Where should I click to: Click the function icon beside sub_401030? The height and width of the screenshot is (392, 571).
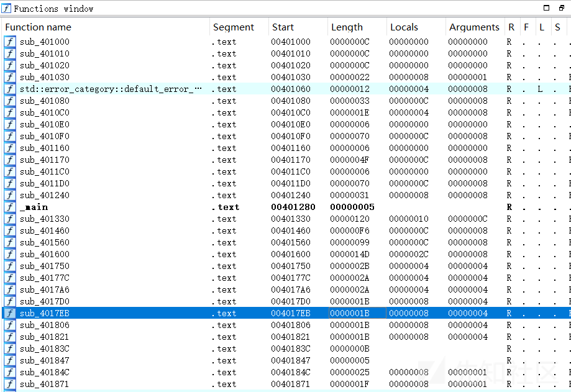[x=10, y=77]
